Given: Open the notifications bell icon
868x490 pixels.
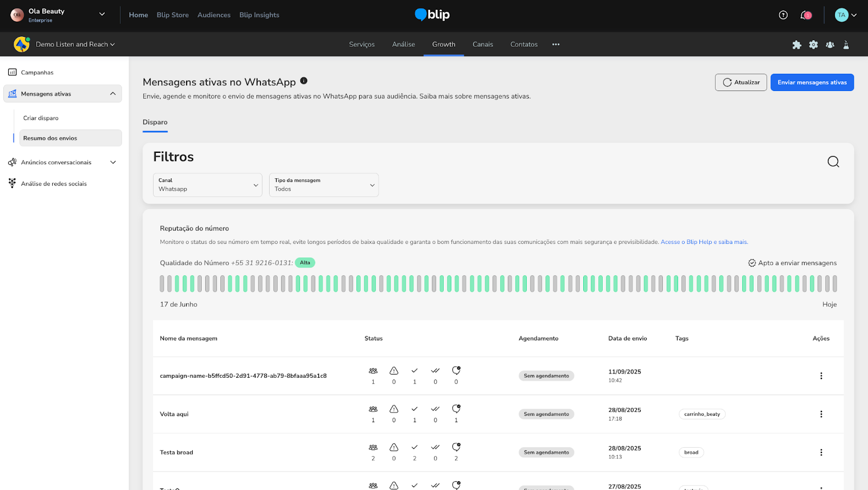Looking at the screenshot, I should [805, 15].
